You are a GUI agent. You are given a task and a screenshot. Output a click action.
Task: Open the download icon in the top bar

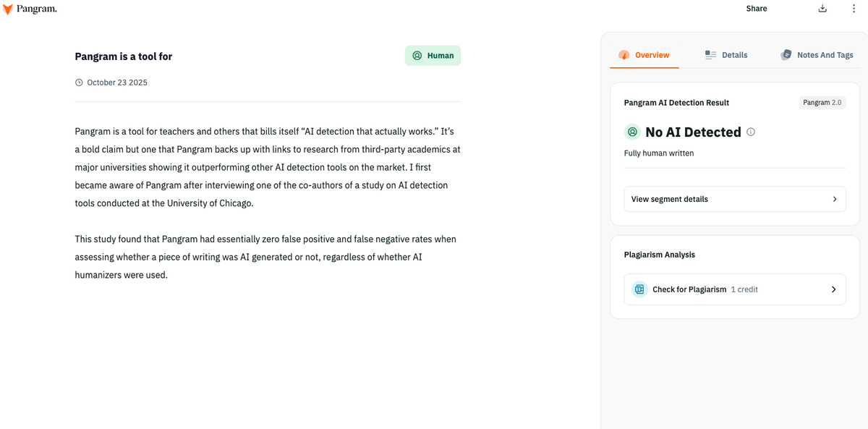(x=822, y=8)
